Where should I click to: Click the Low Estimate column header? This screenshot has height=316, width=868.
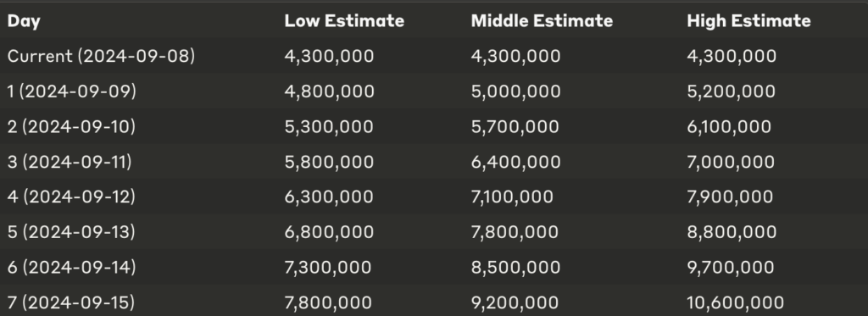pos(344,21)
